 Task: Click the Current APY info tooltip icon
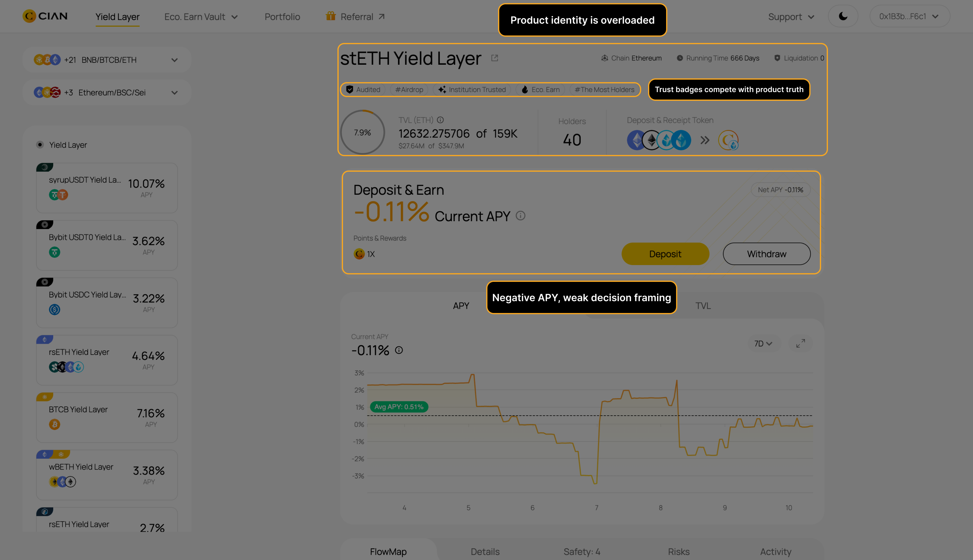[521, 216]
